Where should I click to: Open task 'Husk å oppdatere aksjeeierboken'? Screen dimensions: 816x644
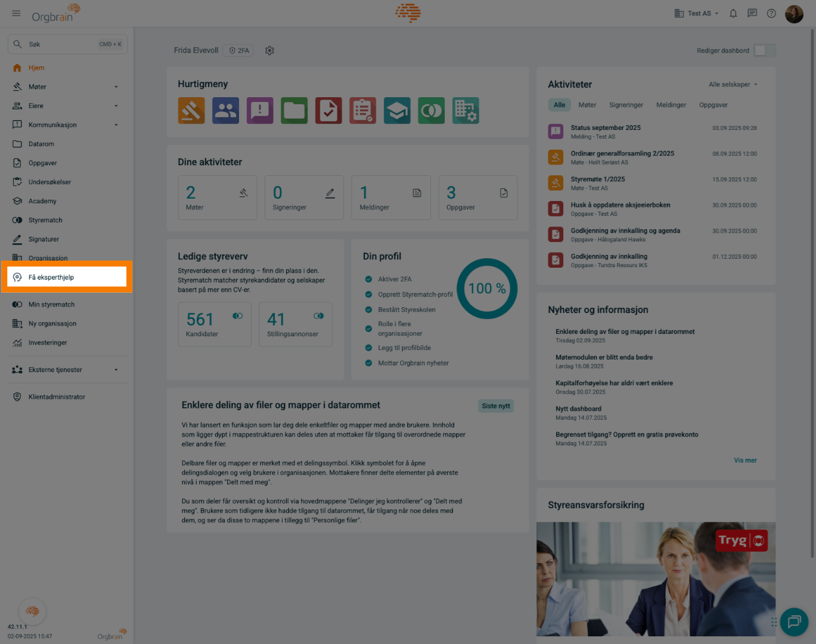click(653, 209)
